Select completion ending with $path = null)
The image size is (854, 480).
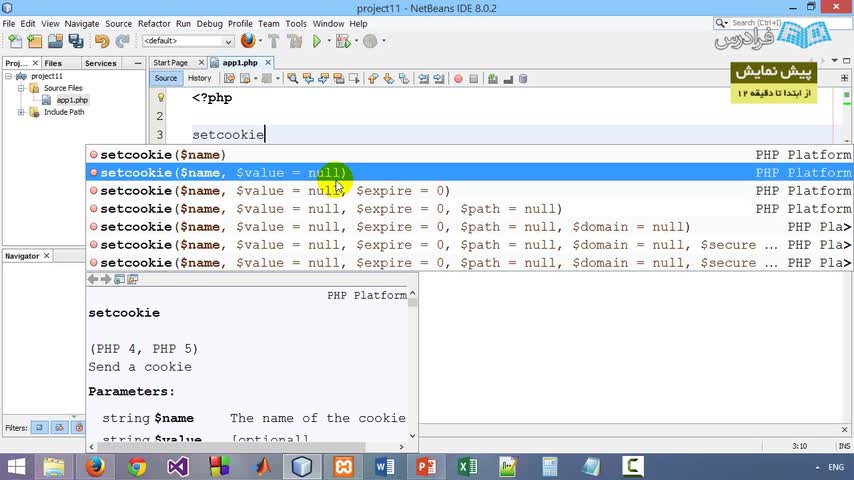469,209
